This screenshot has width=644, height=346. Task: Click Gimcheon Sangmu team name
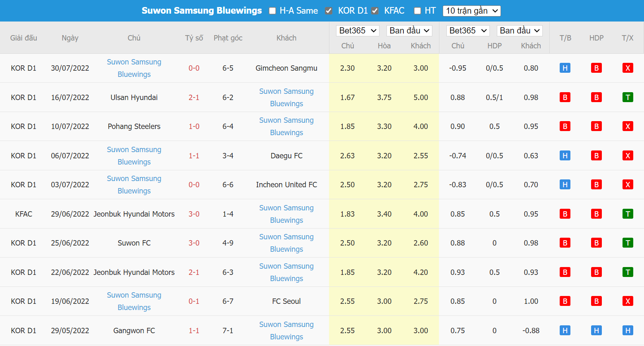(x=286, y=68)
